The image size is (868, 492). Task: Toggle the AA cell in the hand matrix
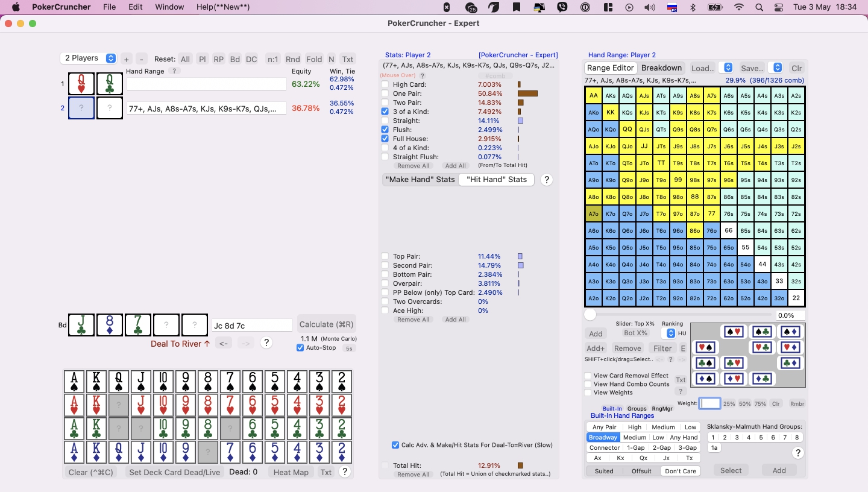pyautogui.click(x=594, y=95)
